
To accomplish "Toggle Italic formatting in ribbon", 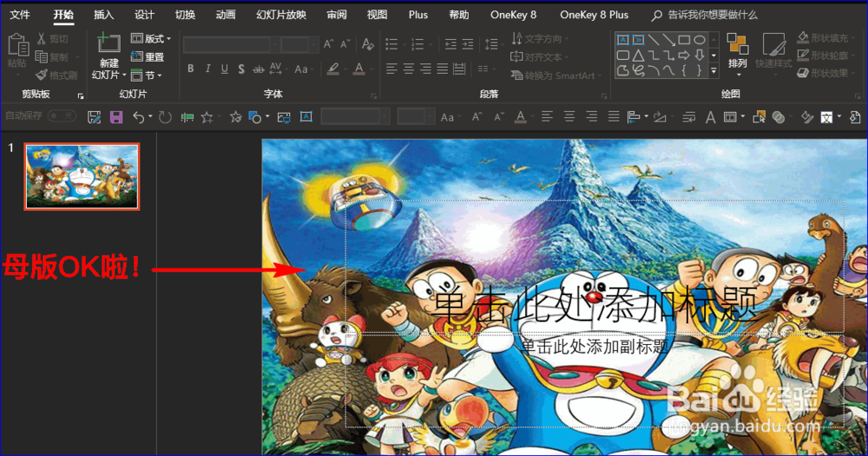I will pyautogui.click(x=207, y=69).
